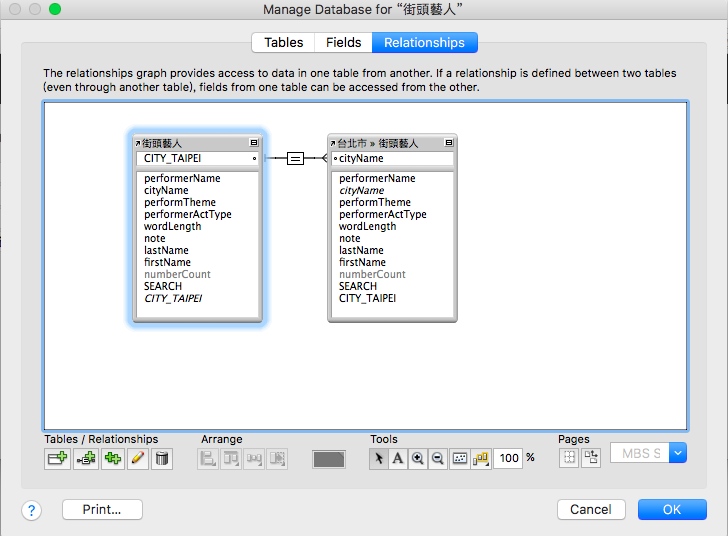Select the zoom in magnifier tool

[x=418, y=458]
